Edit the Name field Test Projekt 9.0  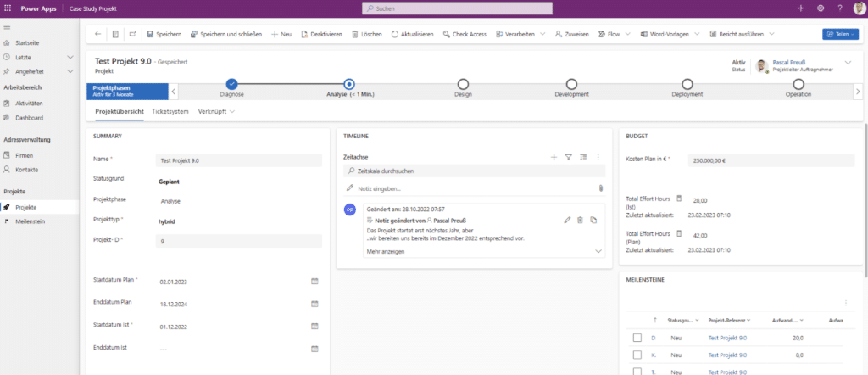coord(238,160)
